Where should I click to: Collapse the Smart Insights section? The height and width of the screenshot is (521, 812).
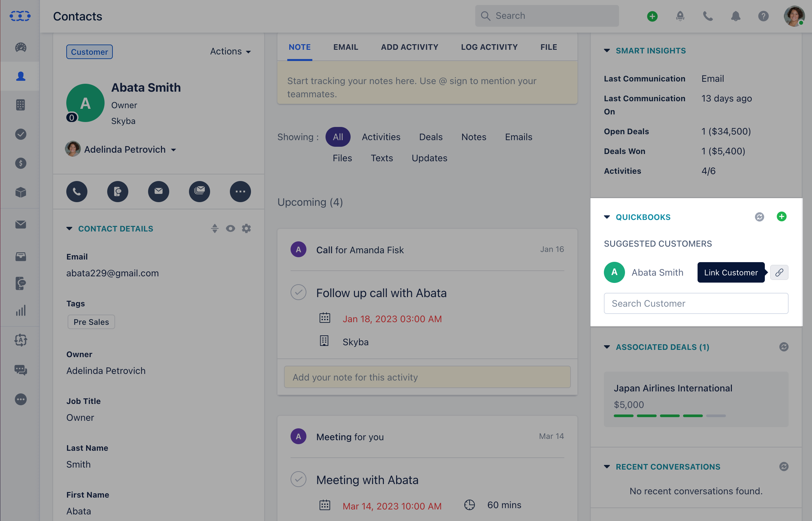[x=607, y=50]
